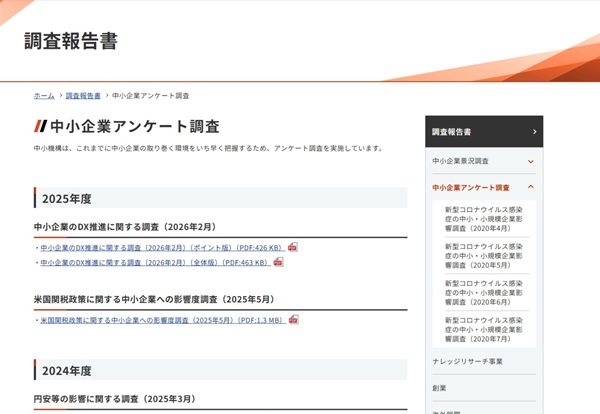Image resolution: width=600 pixels, height=414 pixels.
Task: Open the 米国関税政策 影響度調査 PDF link
Action: pos(162,320)
